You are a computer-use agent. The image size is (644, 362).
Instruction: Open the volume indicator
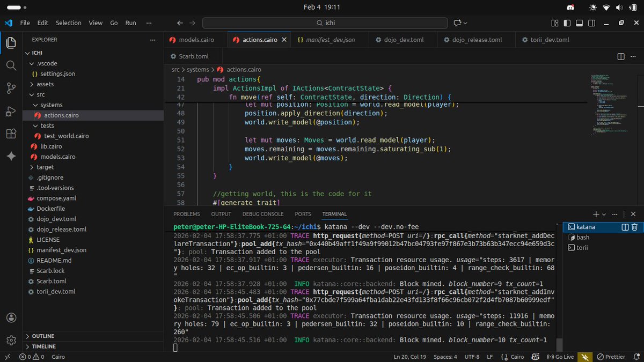[x=619, y=8]
